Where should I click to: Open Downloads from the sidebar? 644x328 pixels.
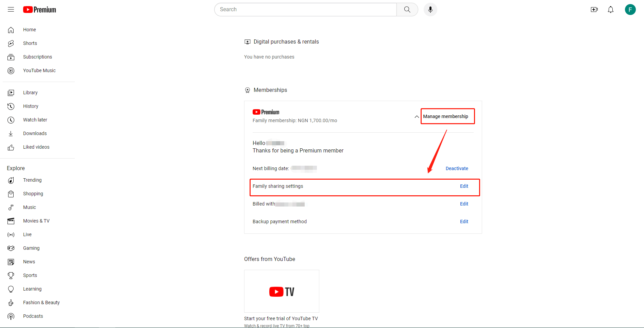point(35,133)
